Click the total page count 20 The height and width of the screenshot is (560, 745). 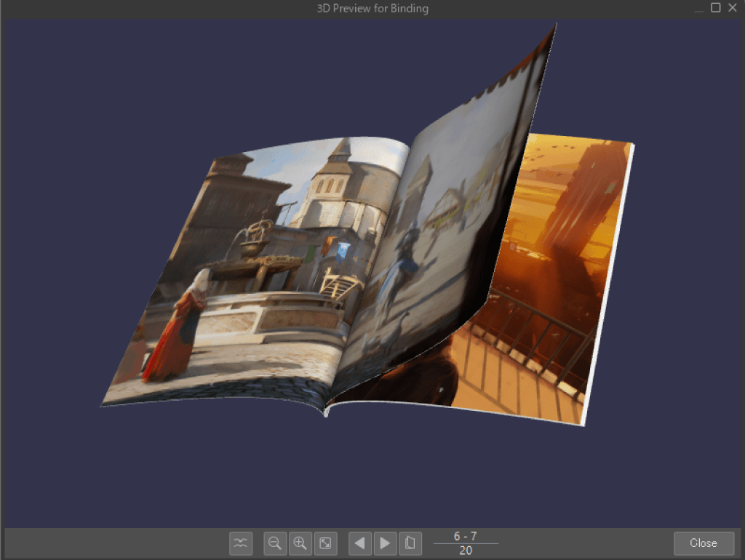(466, 551)
